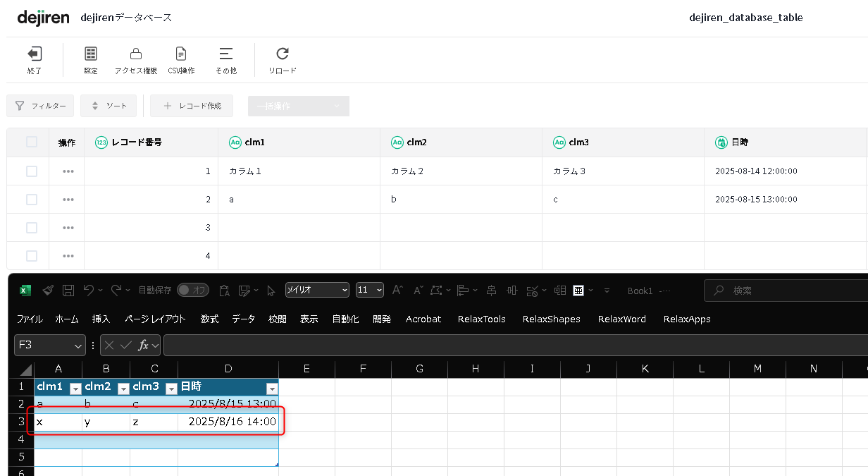Click the レコード作成 button
Image resolution: width=868 pixels, height=476 pixels.
(192, 106)
